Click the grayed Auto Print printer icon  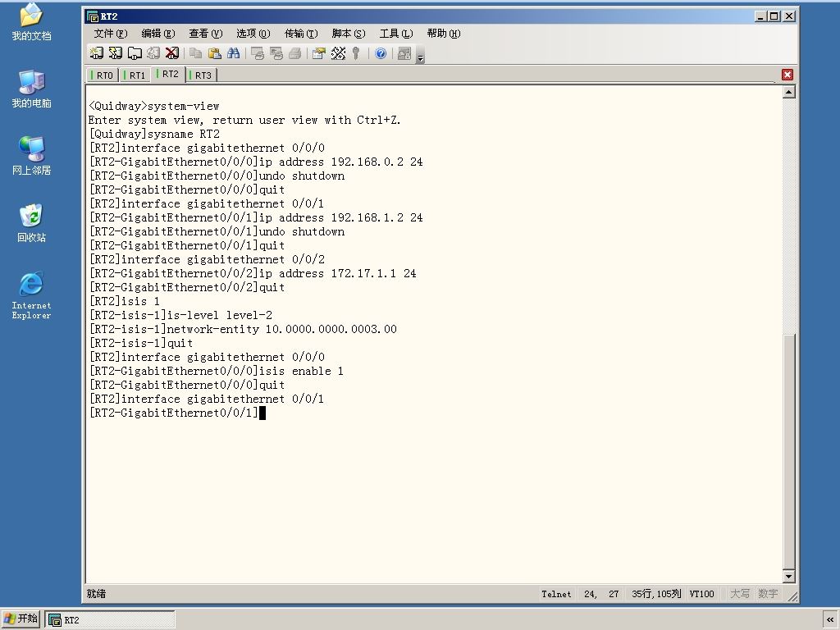pyautogui.click(x=294, y=53)
